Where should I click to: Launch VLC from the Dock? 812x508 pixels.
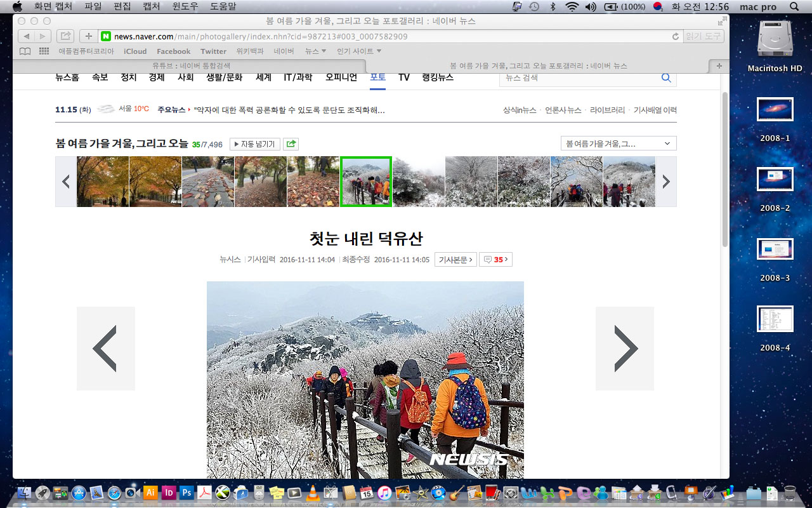(312, 493)
